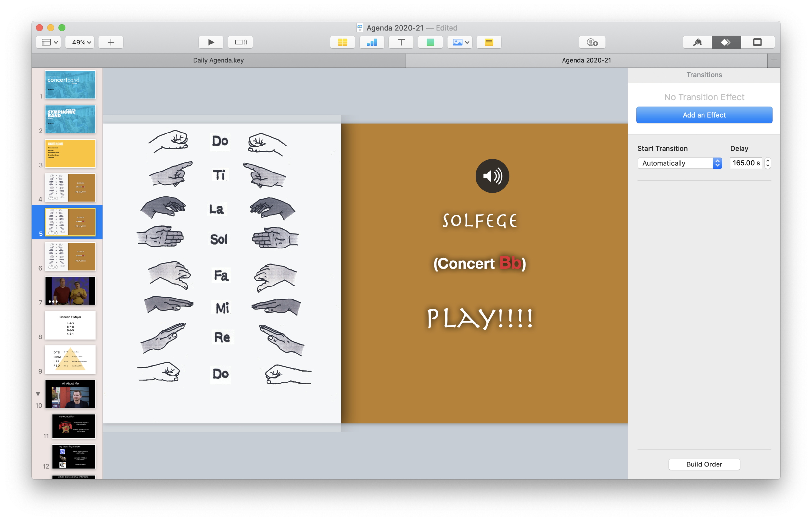Play the slideshow
This screenshot has width=812, height=521.
(211, 42)
